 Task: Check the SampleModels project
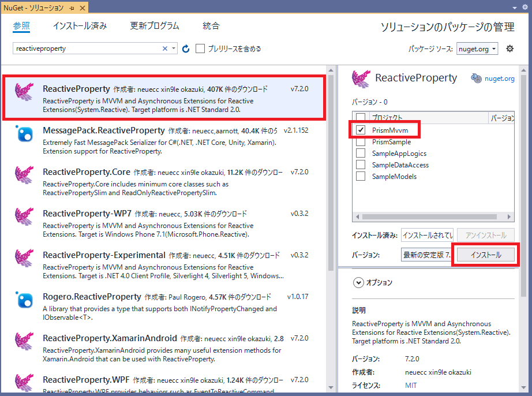tap(361, 176)
